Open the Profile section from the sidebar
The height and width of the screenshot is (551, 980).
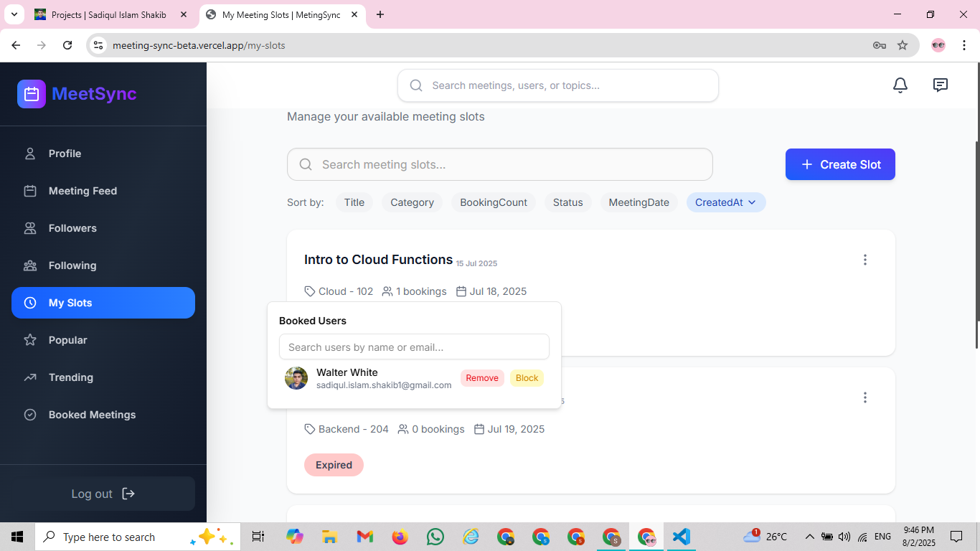pyautogui.click(x=65, y=154)
